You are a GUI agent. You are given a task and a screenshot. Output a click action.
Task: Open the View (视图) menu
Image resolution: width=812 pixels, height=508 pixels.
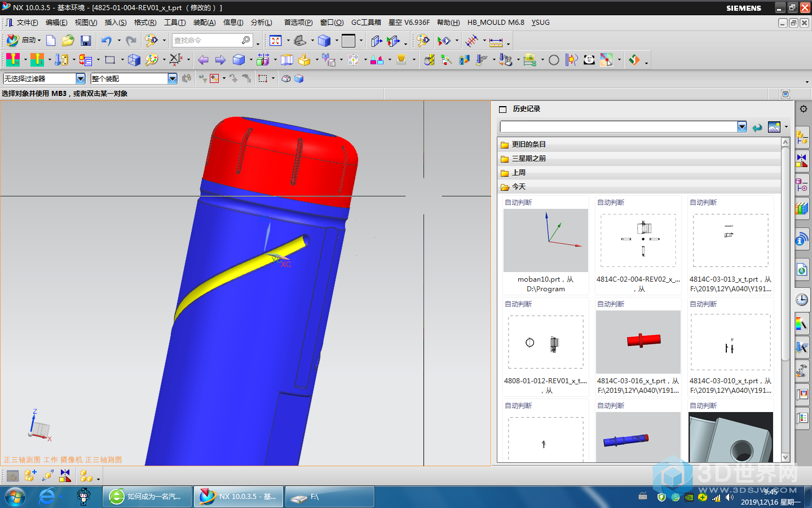pos(86,23)
